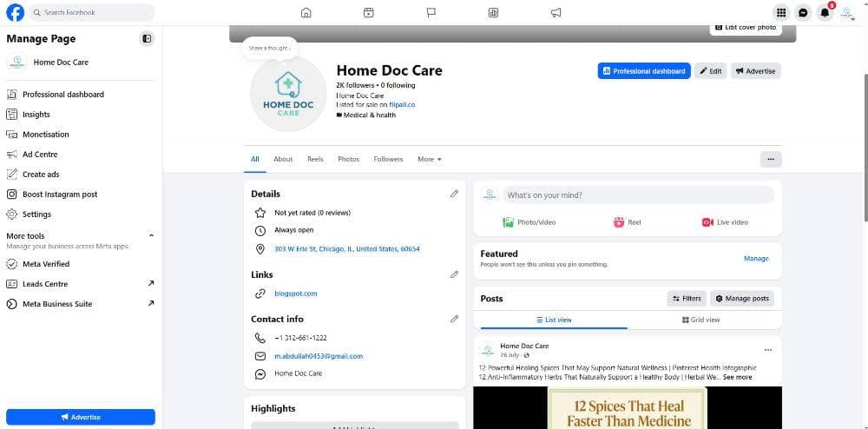
Task: Switch posts to Grid view
Action: pos(700,320)
